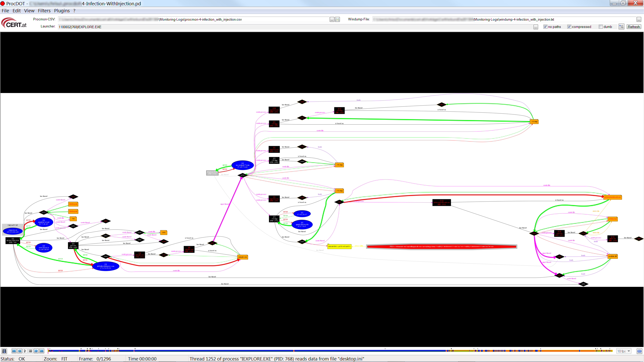Select the upper desktop.ini file node
Screen dimensions: 644x362
[x=73, y=204]
